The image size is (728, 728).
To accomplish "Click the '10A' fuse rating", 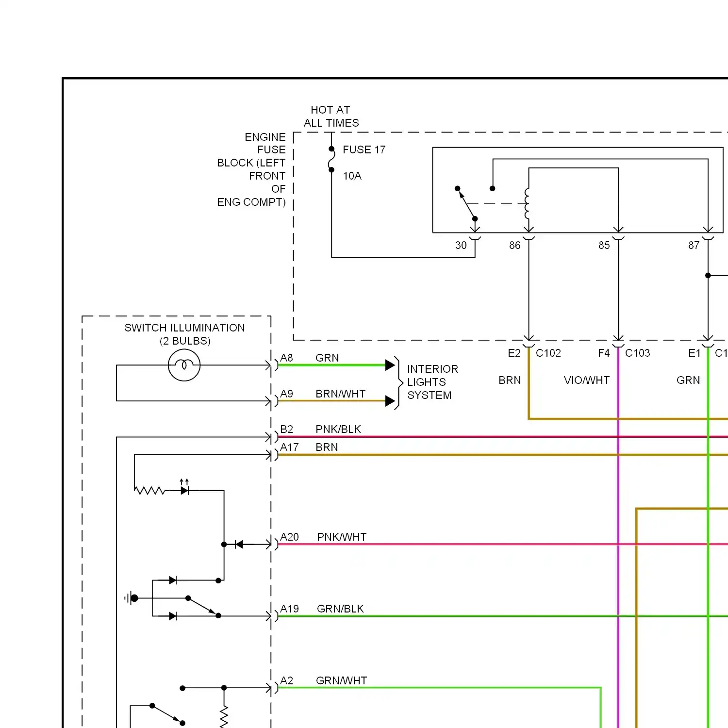I will 352,176.
